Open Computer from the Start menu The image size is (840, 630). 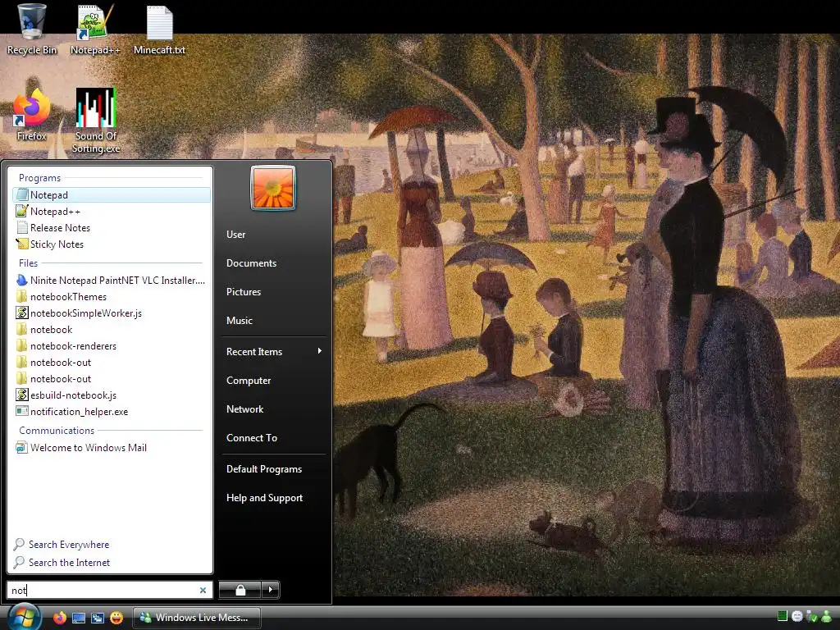(274, 381)
